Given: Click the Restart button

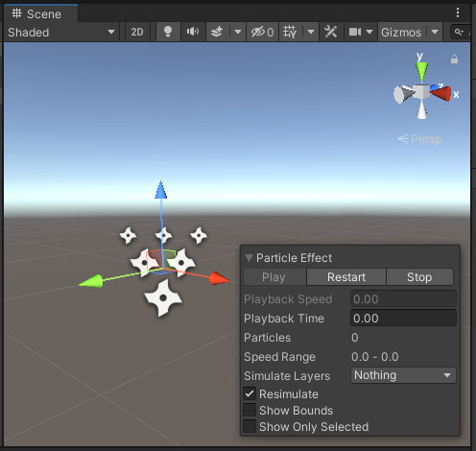Looking at the screenshot, I should (346, 277).
